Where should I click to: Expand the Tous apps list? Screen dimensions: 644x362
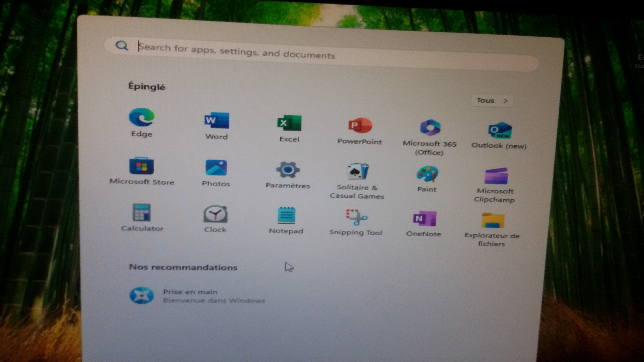[x=492, y=101]
